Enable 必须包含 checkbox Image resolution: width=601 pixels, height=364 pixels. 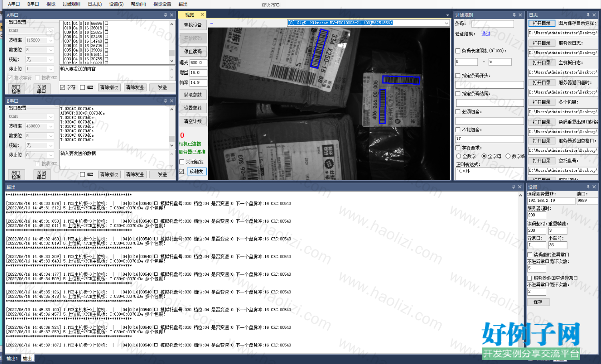pos(458,111)
